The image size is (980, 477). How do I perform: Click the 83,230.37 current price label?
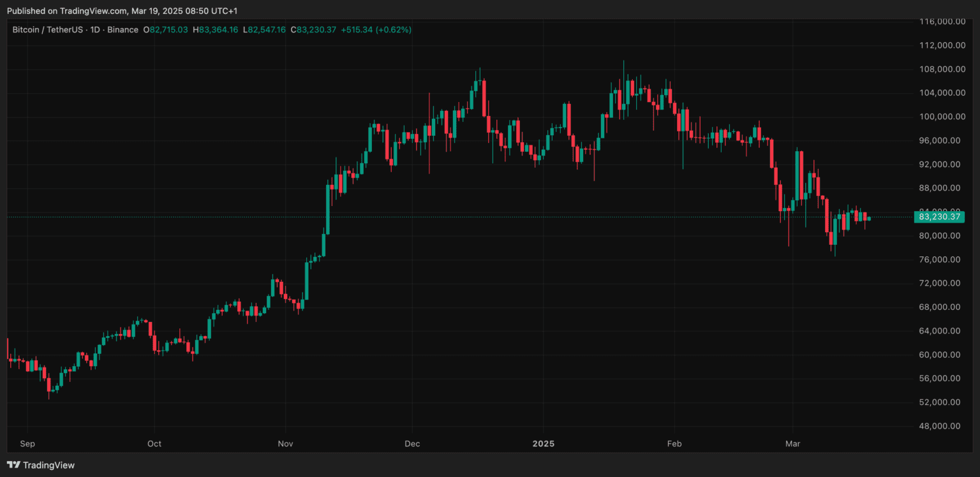[939, 217]
